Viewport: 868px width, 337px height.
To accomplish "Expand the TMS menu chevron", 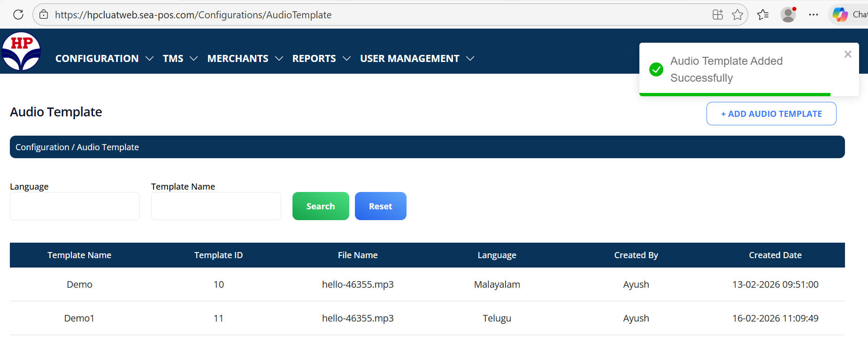I will tap(193, 59).
